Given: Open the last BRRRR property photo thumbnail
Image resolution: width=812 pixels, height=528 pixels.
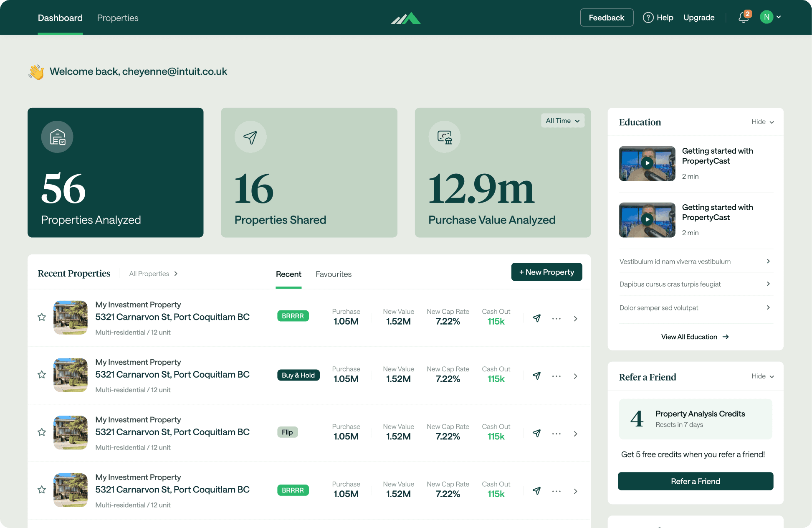Looking at the screenshot, I should tap(71, 490).
